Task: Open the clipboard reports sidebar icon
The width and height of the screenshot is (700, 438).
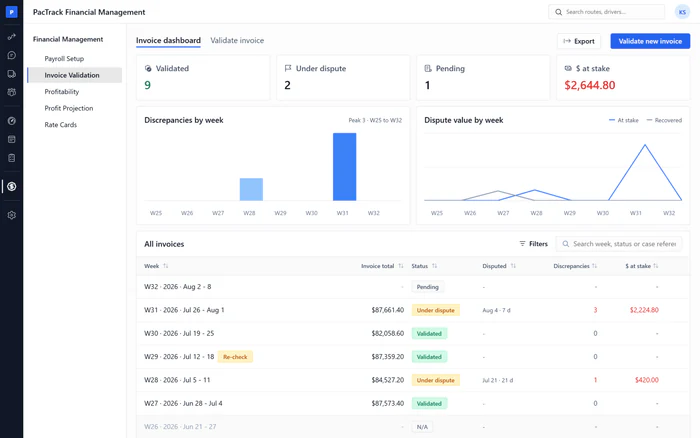Action: [12, 158]
